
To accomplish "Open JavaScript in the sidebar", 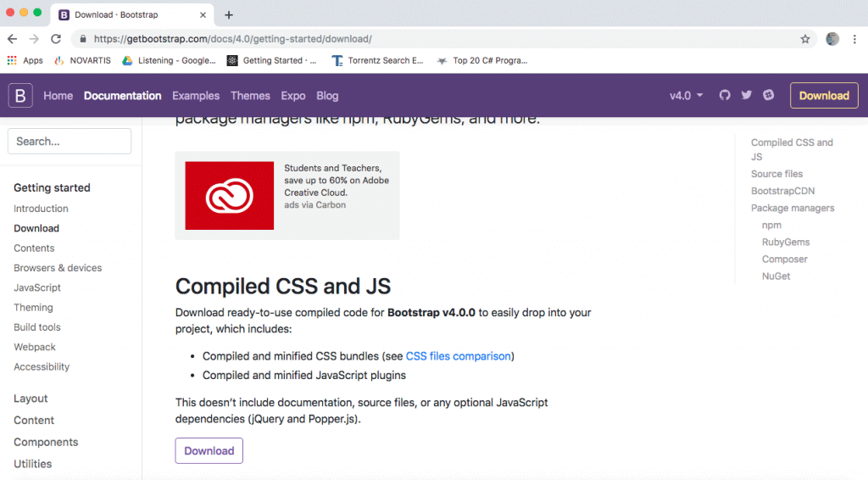I will point(37,287).
